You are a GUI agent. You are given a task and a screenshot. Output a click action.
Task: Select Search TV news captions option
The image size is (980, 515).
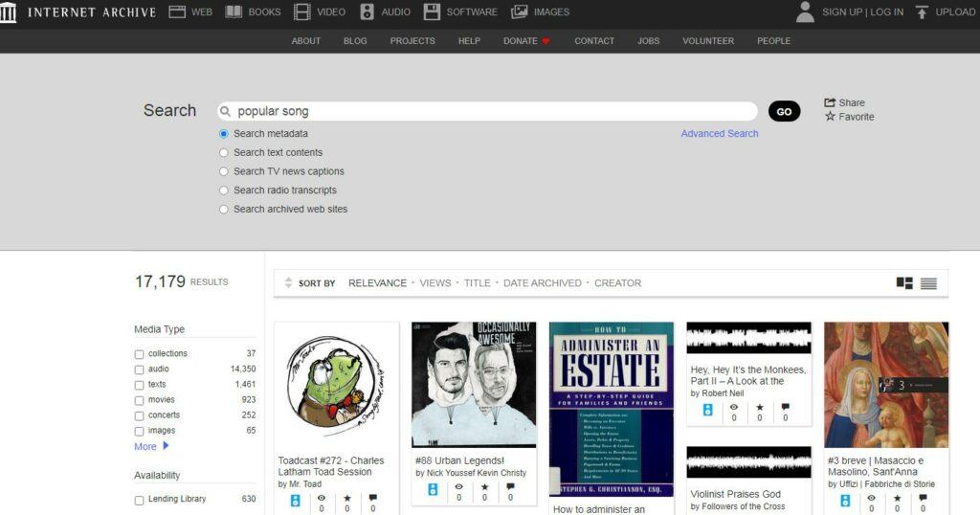click(224, 171)
